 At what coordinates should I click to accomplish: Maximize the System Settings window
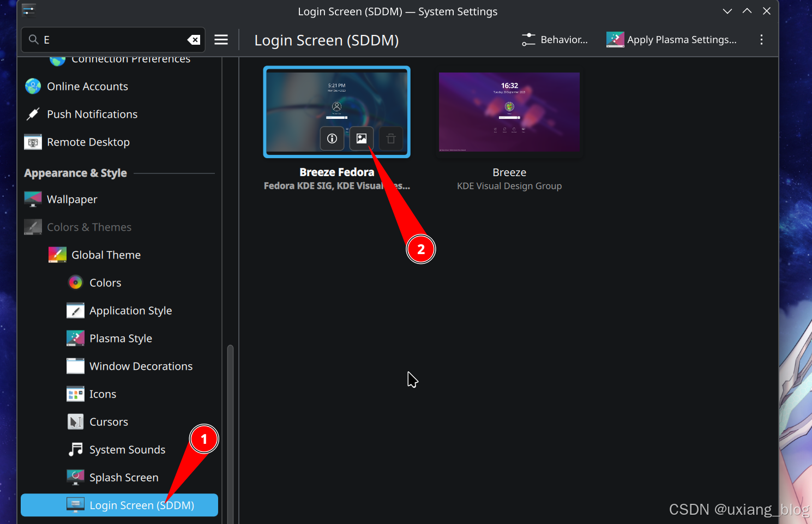pyautogui.click(x=747, y=11)
